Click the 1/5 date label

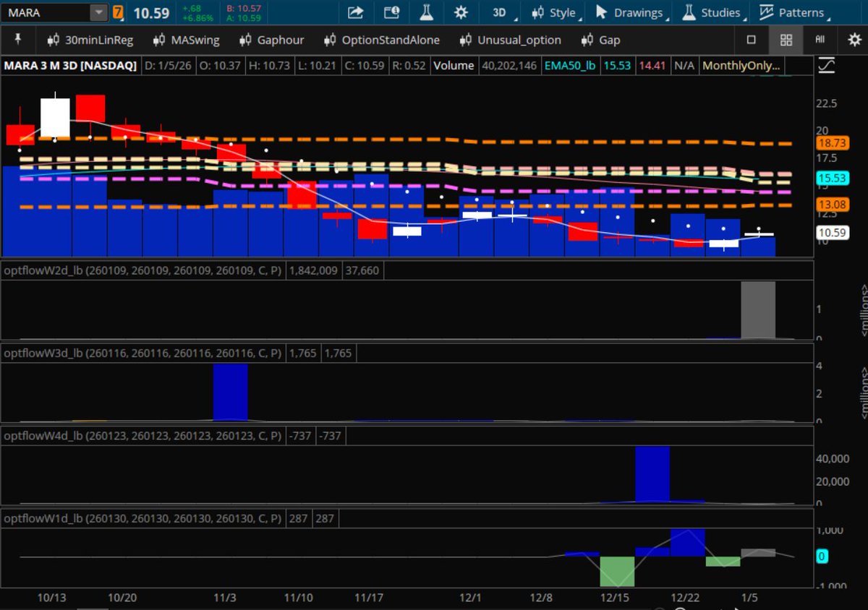coord(750,598)
